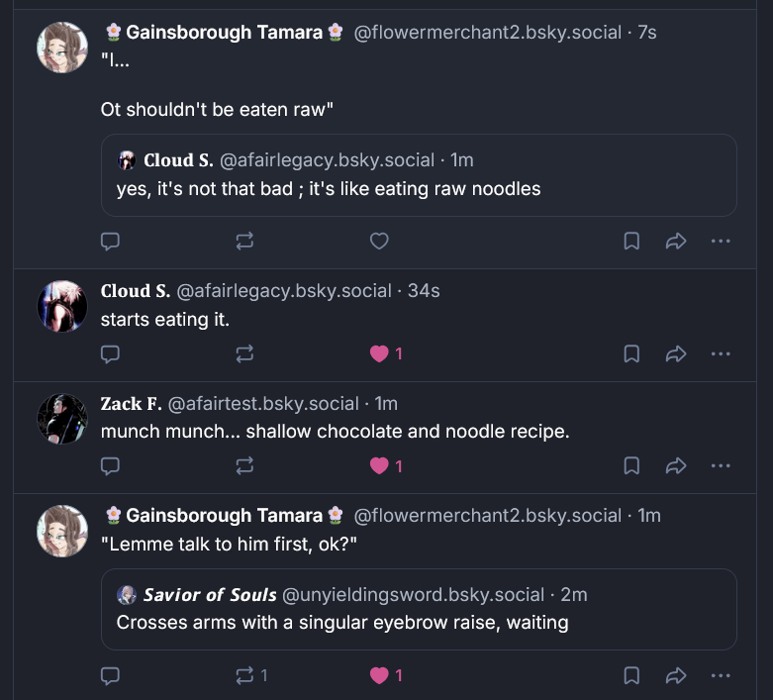The image size is (773, 700).
Task: Bookmark Zack F.'s "munch munch" post
Action: coord(631,465)
